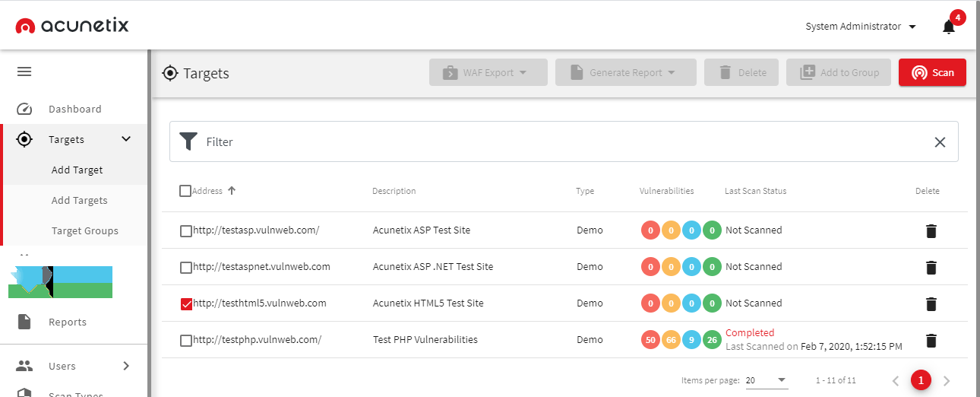
Task: Open Dashboard in the sidebar
Action: [74, 109]
